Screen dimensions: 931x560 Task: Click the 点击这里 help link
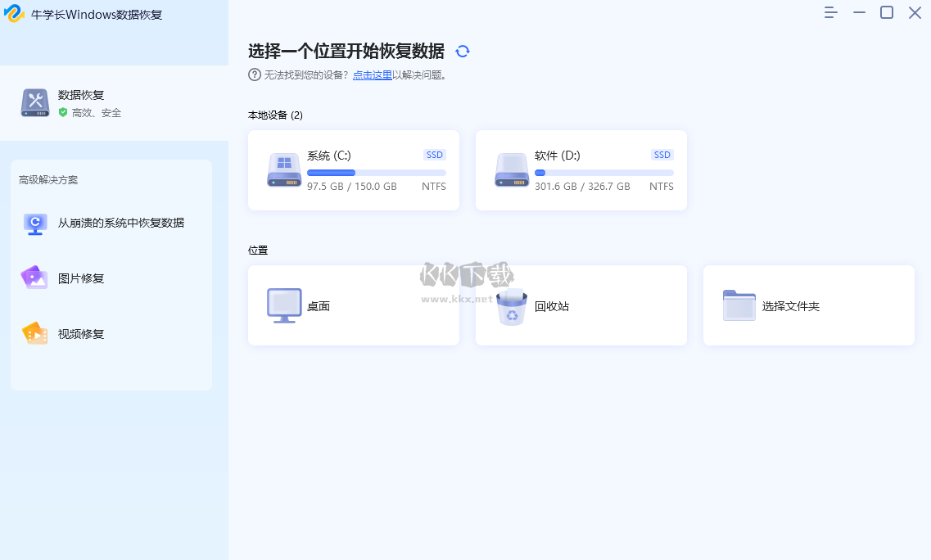click(x=372, y=75)
